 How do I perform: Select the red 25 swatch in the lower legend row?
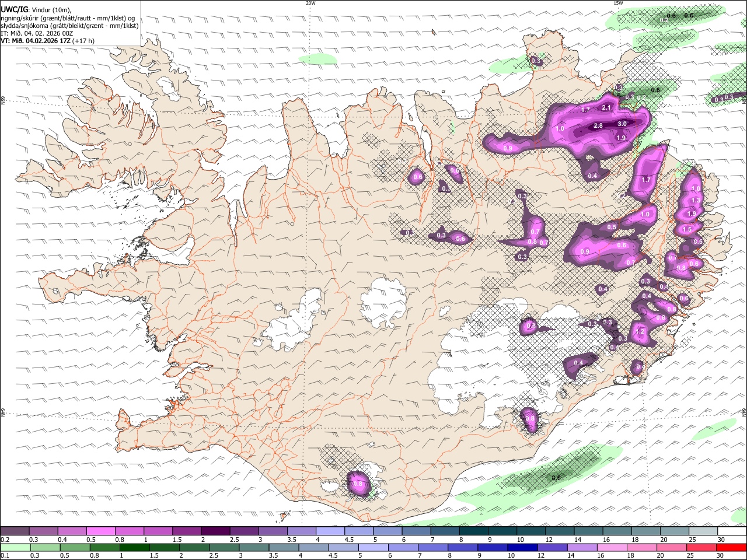(x=702, y=547)
